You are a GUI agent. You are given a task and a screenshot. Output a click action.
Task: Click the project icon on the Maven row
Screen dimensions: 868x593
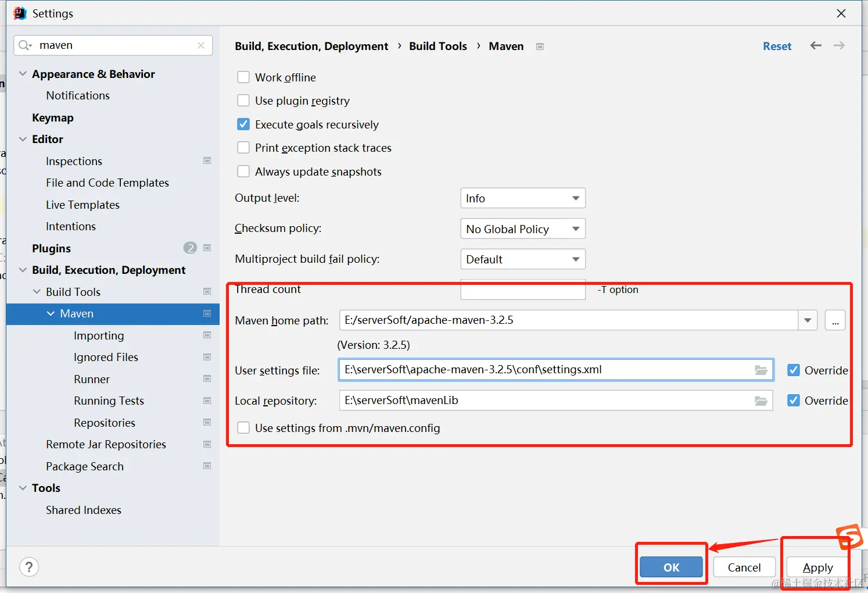tap(207, 313)
